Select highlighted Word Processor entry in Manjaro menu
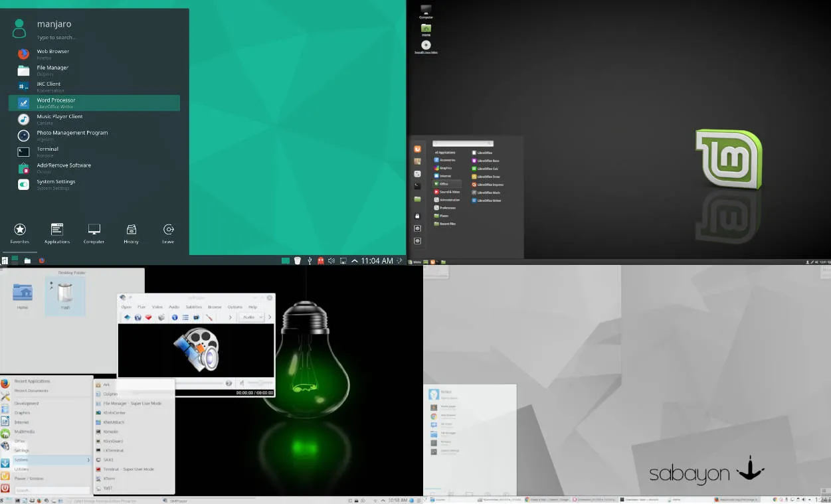Image resolution: width=831 pixels, height=504 pixels. (94, 103)
